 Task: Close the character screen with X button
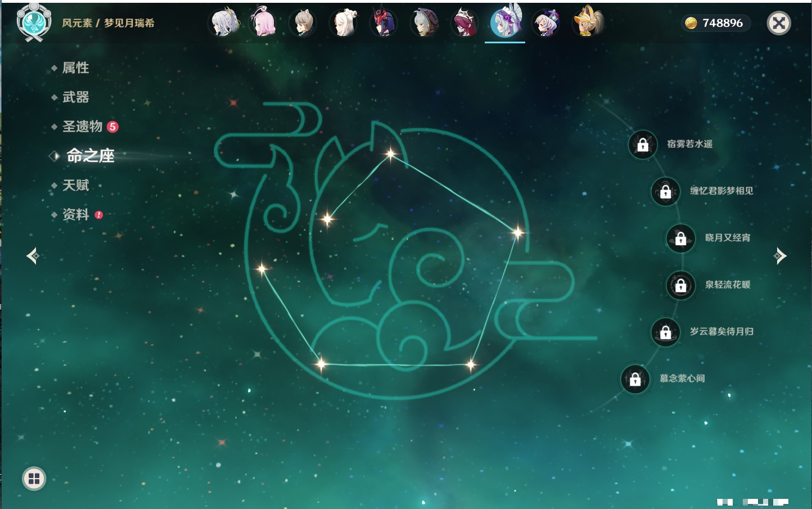pos(779,23)
